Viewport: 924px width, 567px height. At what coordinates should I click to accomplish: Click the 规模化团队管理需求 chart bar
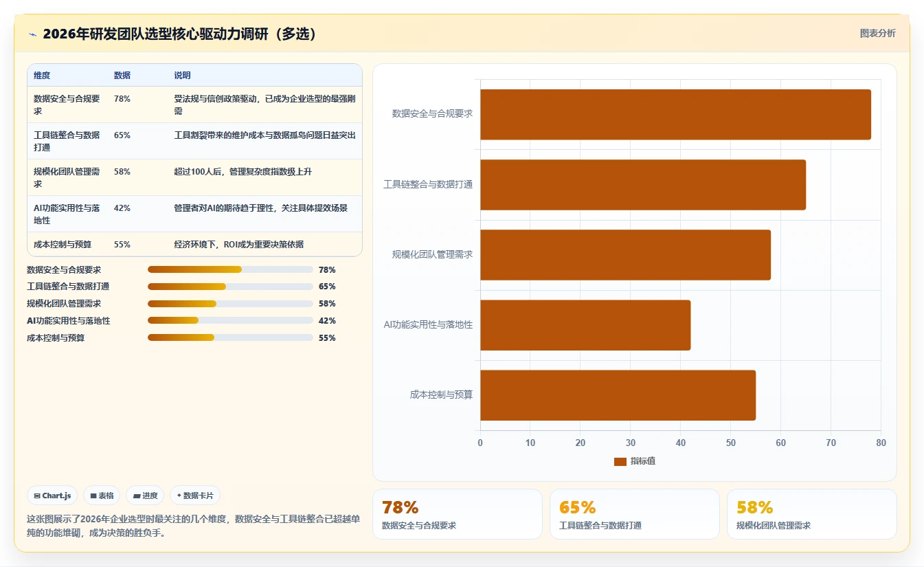625,255
